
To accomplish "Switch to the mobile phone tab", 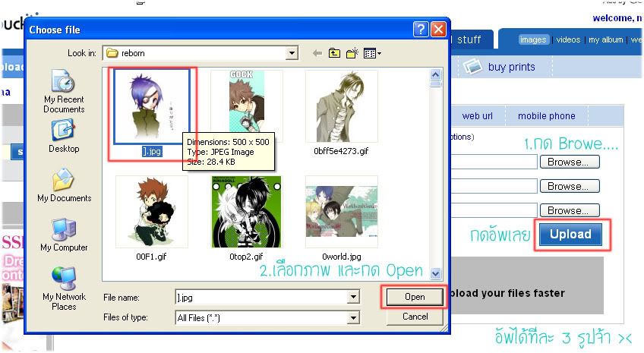I will click(546, 115).
